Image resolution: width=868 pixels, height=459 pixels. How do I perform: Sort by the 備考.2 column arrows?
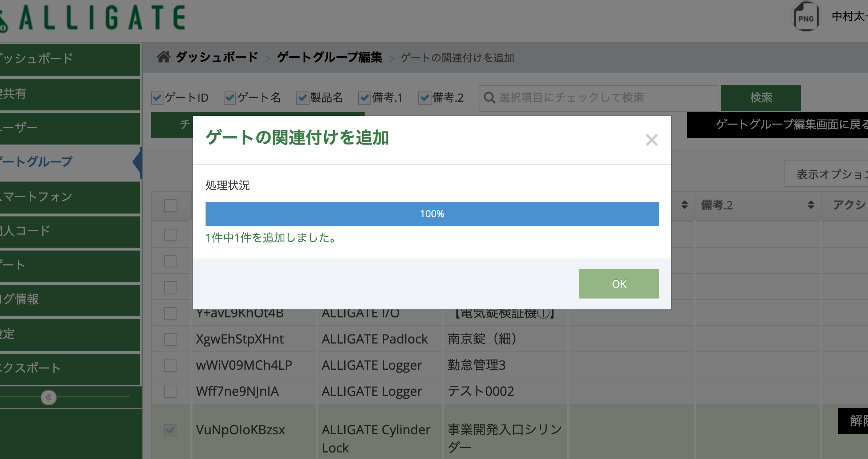click(x=811, y=205)
